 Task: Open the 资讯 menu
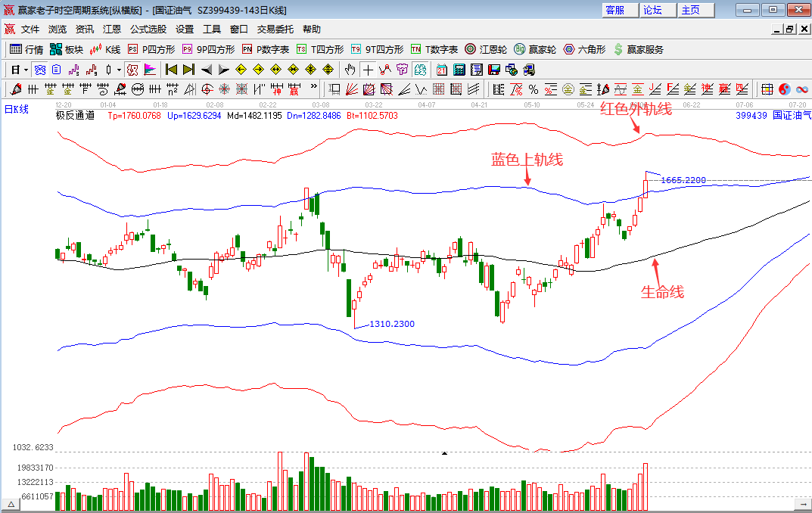pyautogui.click(x=85, y=29)
